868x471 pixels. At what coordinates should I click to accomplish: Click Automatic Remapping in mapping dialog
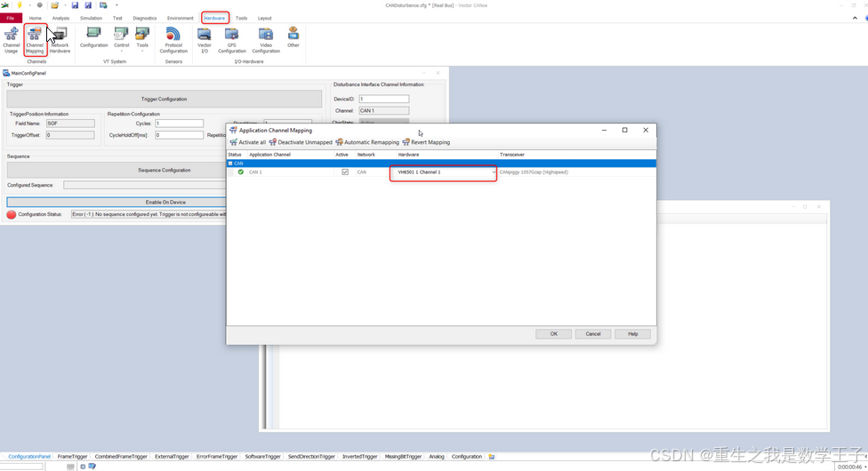coord(367,142)
